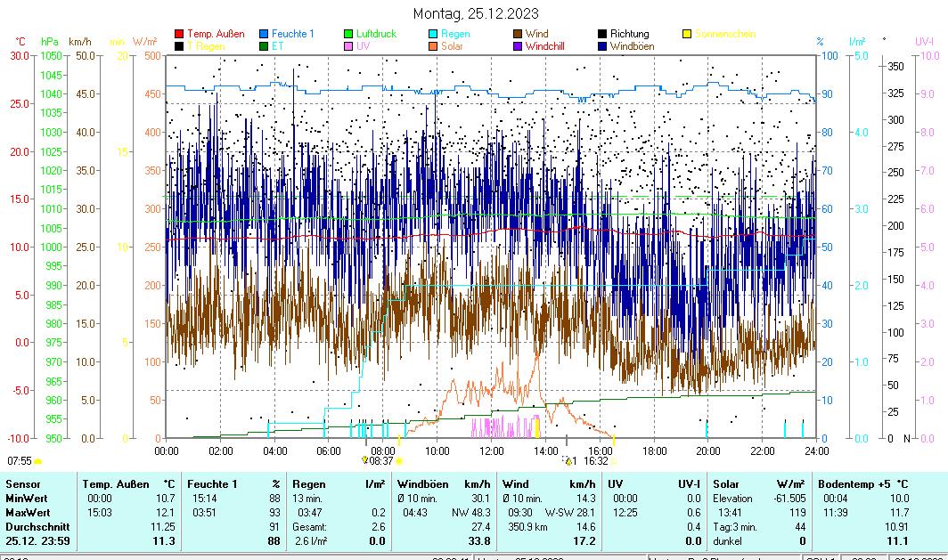Click the MaxWert row label
The image size is (948, 560).
pos(27,513)
